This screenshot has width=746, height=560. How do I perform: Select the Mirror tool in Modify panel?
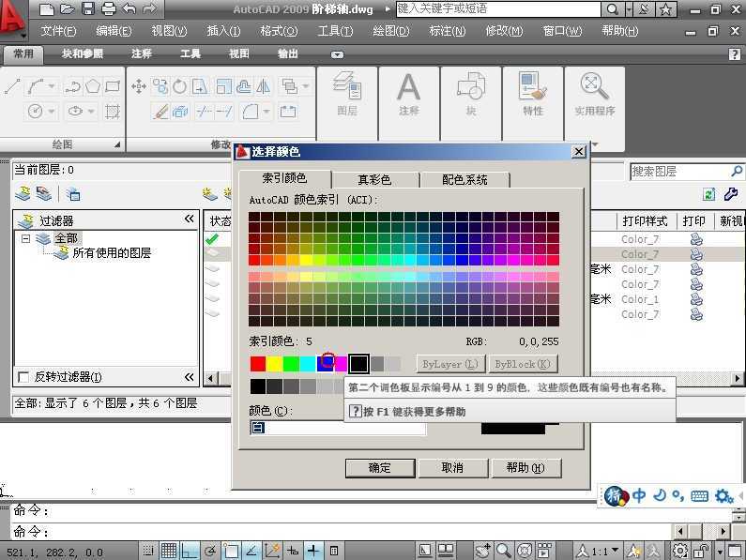click(x=263, y=86)
